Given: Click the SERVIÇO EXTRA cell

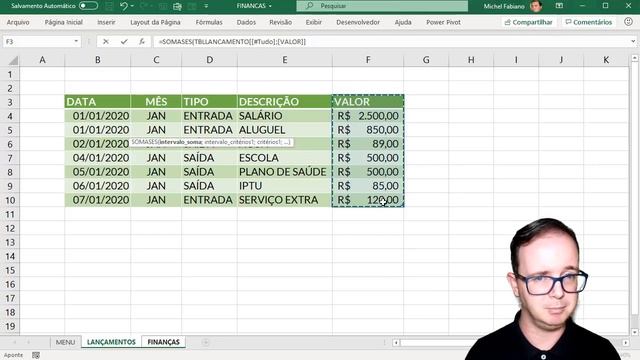Looking at the screenshot, I should [284, 200].
